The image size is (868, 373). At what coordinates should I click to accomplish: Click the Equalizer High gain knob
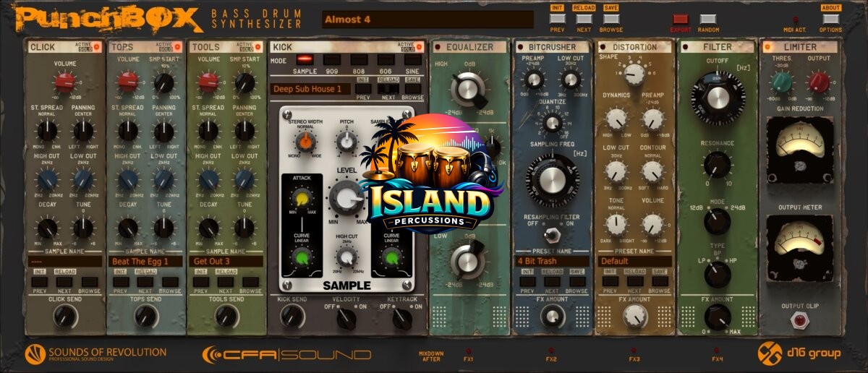click(x=469, y=90)
